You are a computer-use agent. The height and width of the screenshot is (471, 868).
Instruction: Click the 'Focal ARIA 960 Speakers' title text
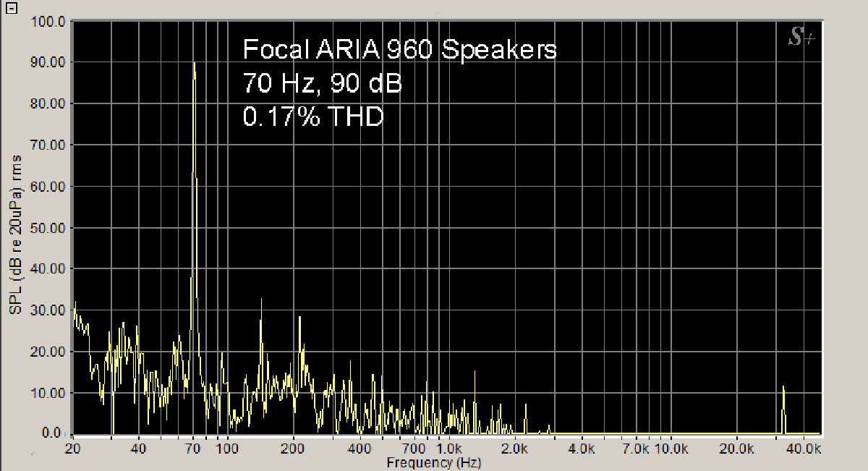[x=399, y=50]
